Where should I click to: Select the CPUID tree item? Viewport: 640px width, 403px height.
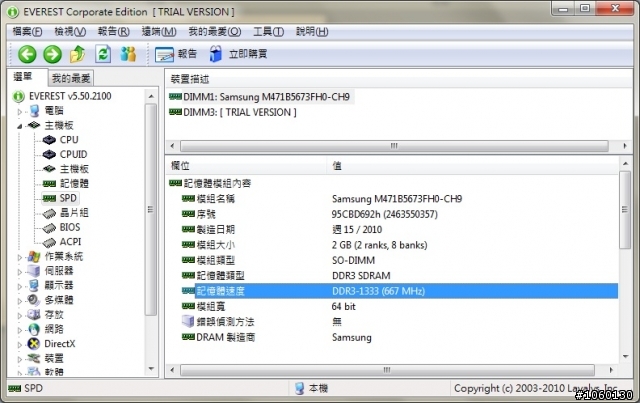[x=73, y=155]
